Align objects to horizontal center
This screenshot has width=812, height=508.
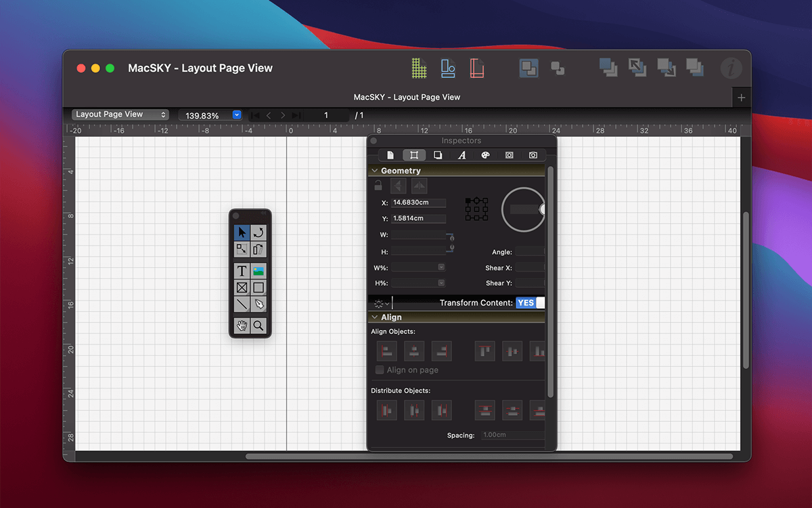coord(414,351)
